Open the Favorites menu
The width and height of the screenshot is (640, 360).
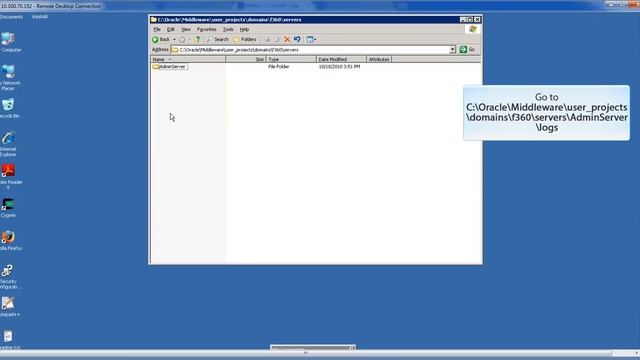pos(207,29)
